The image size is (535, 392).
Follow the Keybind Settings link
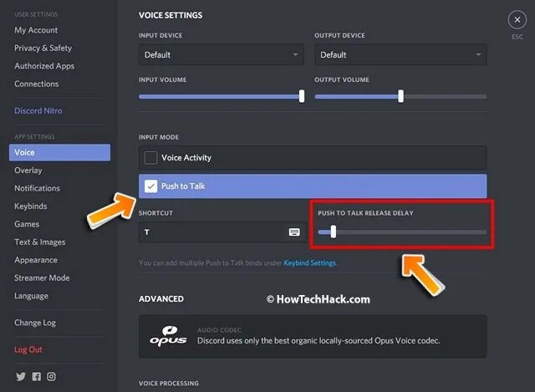(310, 263)
